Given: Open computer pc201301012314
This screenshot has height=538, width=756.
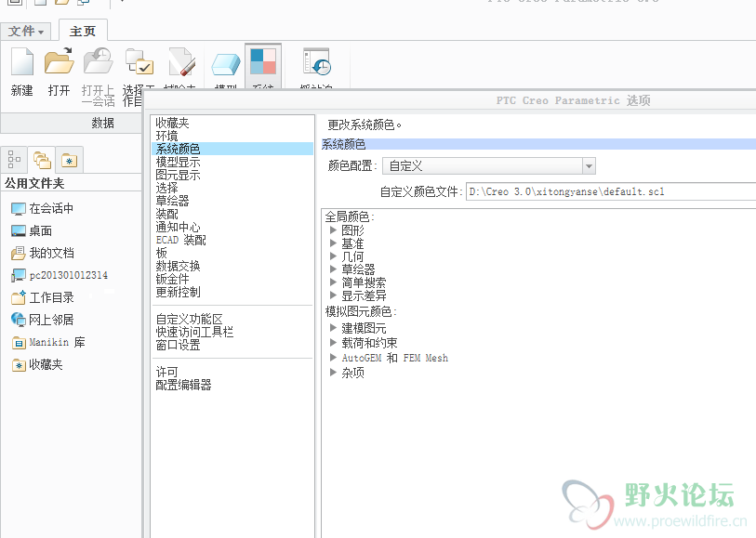Looking at the screenshot, I should pyautogui.click(x=60, y=275).
